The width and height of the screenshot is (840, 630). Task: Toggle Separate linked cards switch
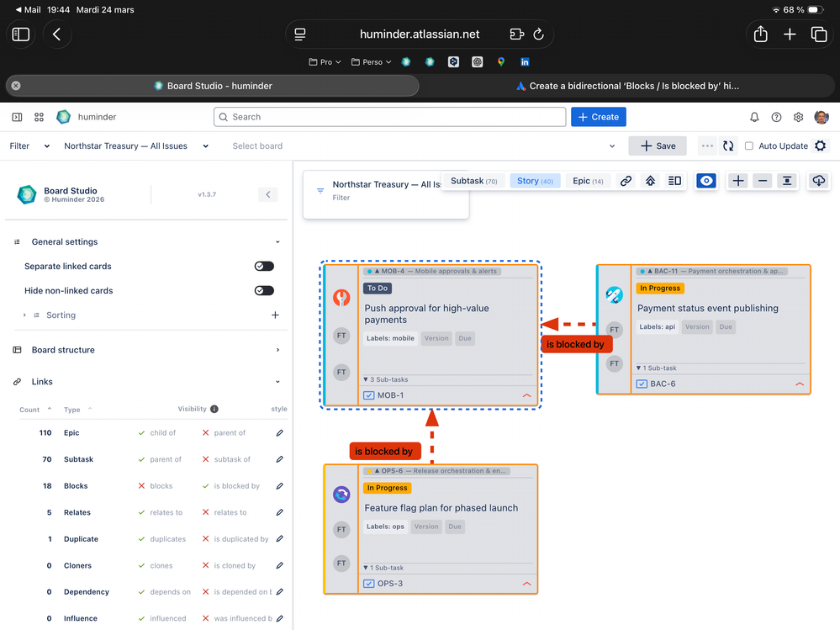tap(264, 267)
